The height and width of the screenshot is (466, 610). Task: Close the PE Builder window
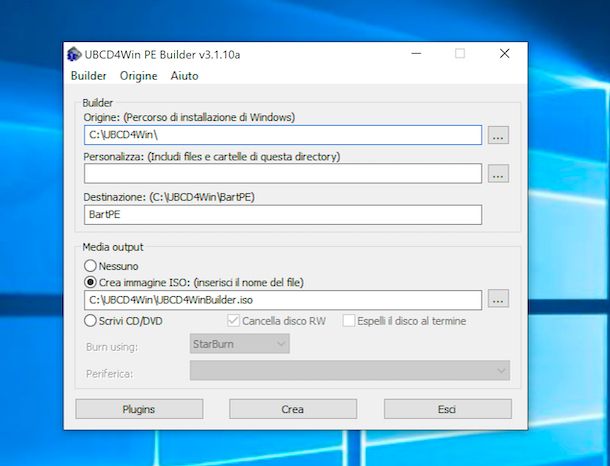(x=505, y=53)
